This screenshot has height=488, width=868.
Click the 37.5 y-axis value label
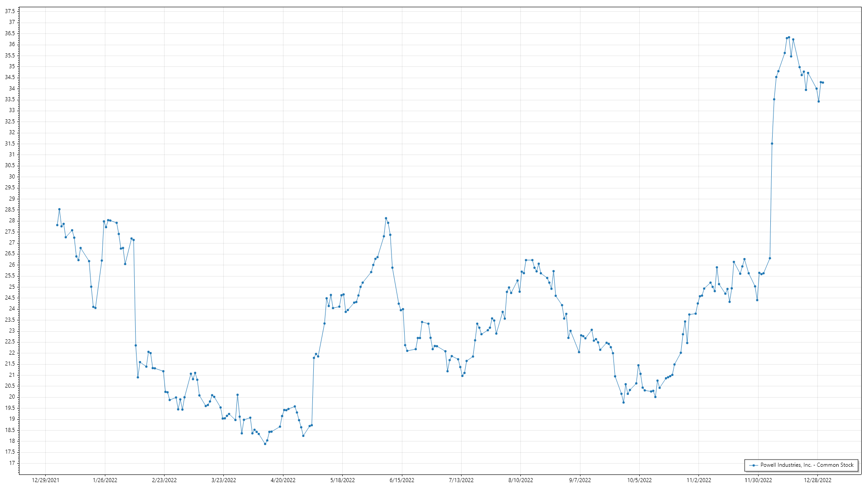[10, 11]
